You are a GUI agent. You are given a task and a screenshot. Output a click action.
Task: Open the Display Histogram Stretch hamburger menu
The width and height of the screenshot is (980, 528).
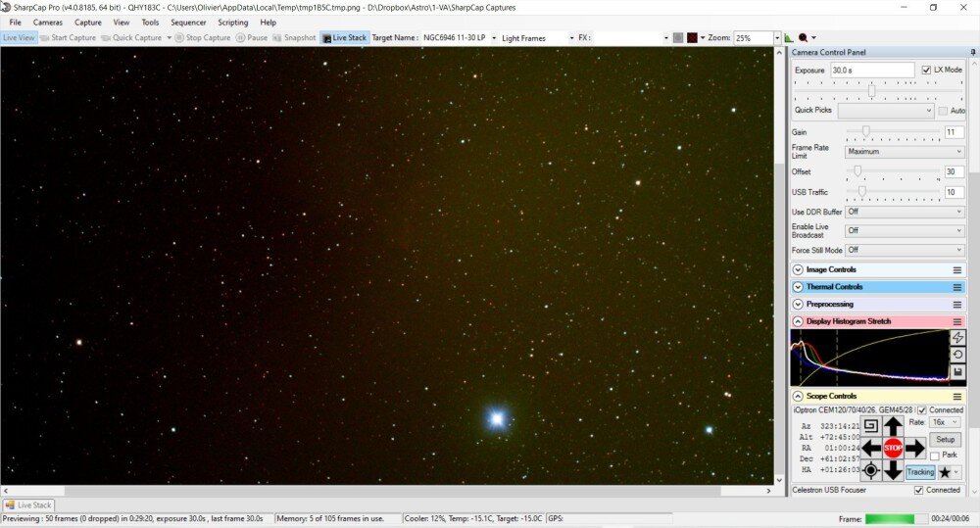click(x=956, y=321)
